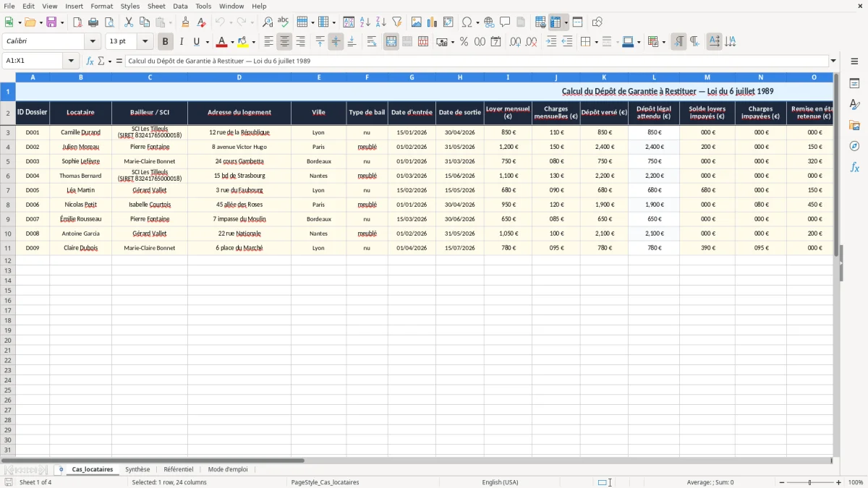Insert a hyperlink
868x488 pixels.
coord(489,22)
